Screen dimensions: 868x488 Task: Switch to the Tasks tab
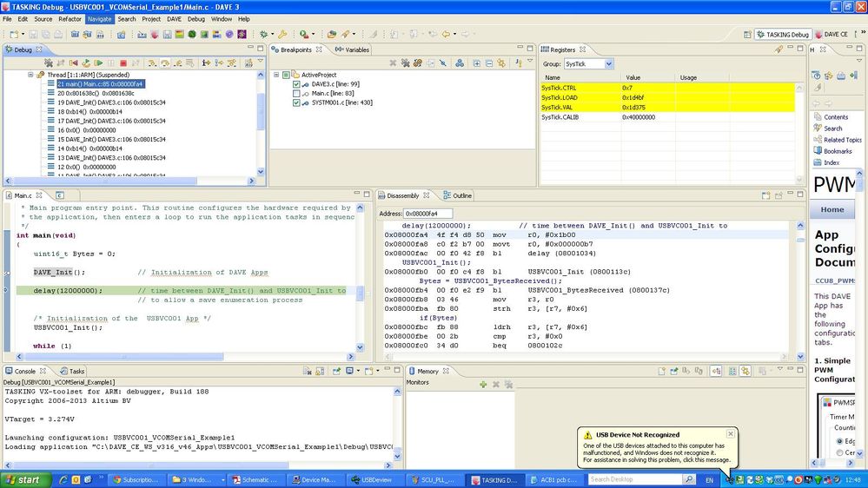pos(72,372)
